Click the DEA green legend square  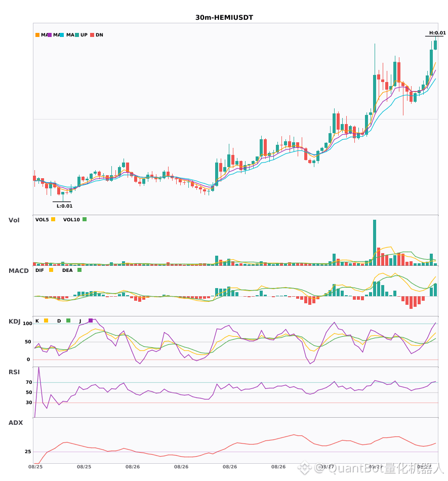(79, 270)
